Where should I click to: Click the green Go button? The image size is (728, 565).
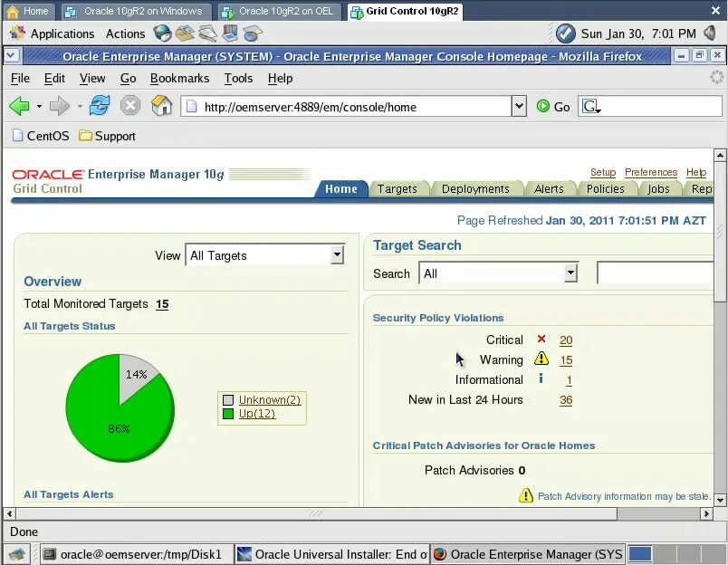pyautogui.click(x=553, y=107)
